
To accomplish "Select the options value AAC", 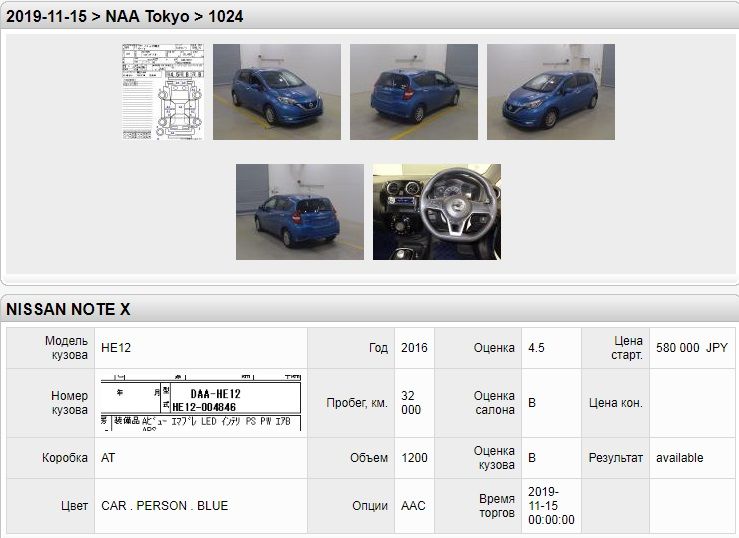I will (413, 505).
